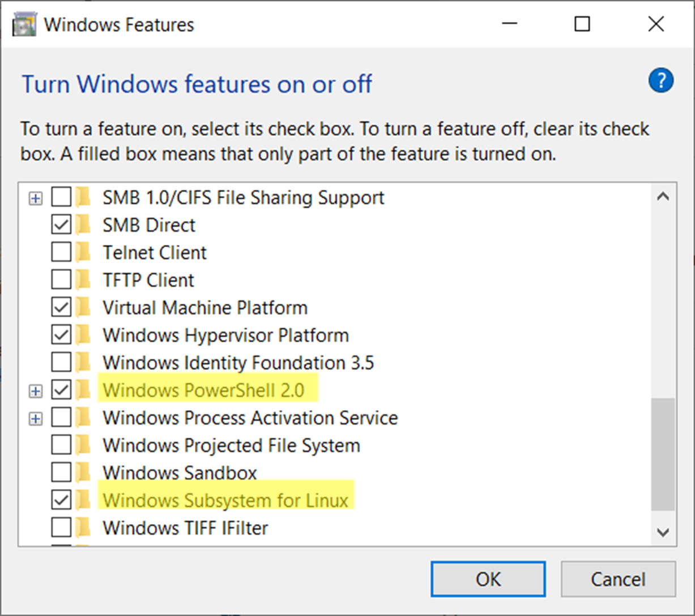The image size is (695, 616).
Task: Tick the Windows Sandbox checkbox
Action: [61, 473]
